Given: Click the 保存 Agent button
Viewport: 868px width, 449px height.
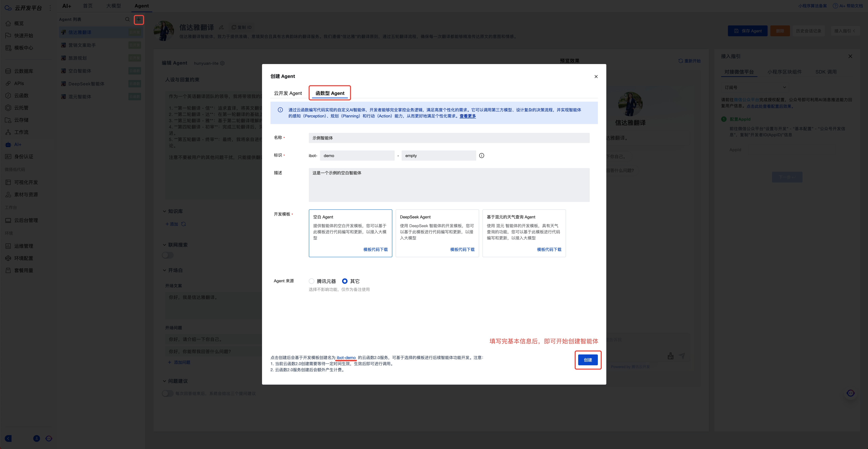Looking at the screenshot, I should [747, 31].
